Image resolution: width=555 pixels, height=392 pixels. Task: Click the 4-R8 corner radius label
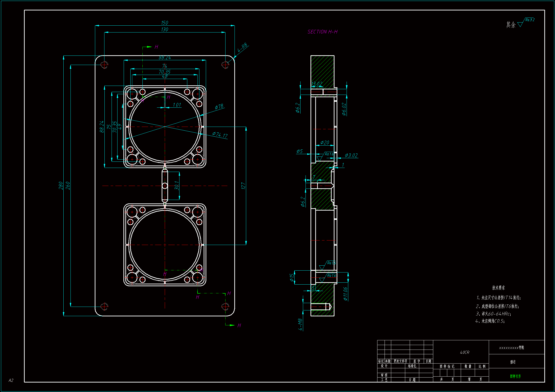click(x=242, y=48)
